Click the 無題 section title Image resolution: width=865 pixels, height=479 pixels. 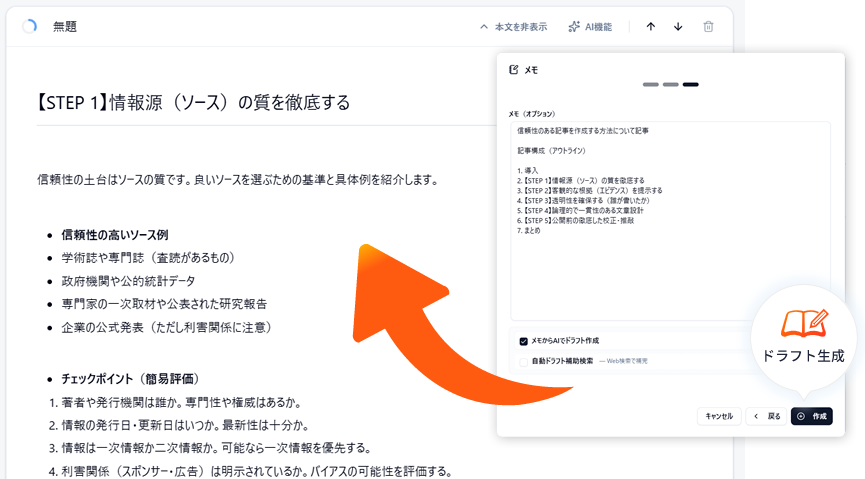pos(65,27)
